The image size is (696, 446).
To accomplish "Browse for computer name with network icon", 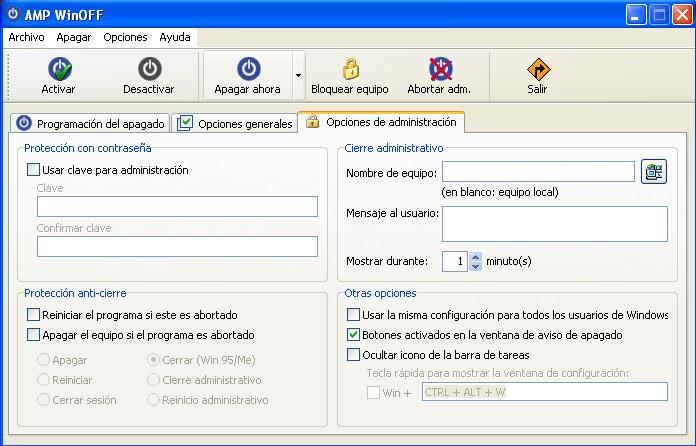I will 654,172.
